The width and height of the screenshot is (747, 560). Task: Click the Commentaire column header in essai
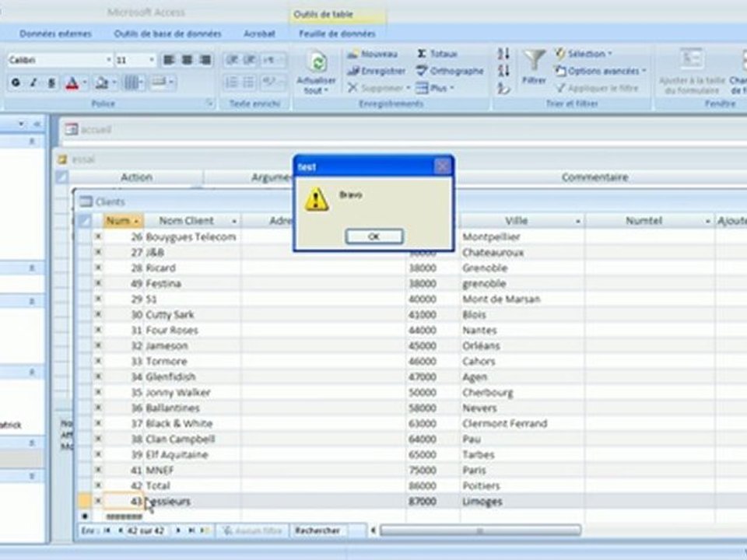[594, 177]
